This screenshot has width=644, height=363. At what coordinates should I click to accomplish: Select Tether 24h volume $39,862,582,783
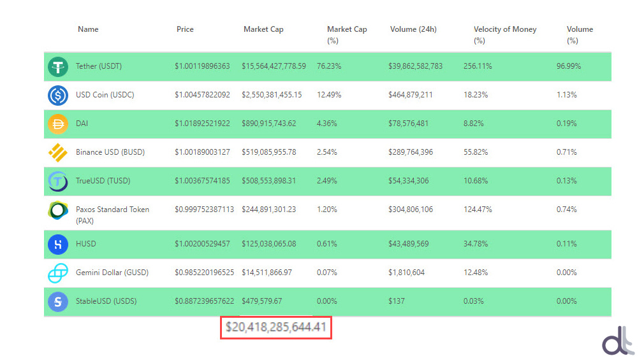pos(415,66)
